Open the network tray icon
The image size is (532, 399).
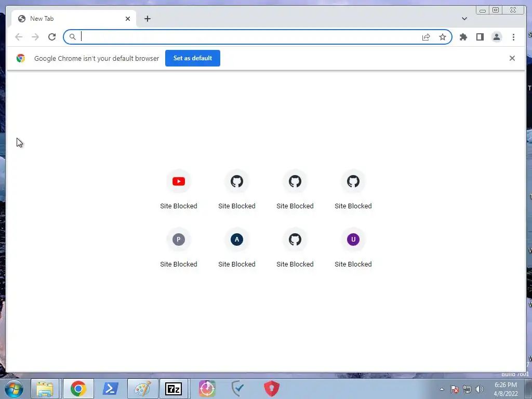467,389
